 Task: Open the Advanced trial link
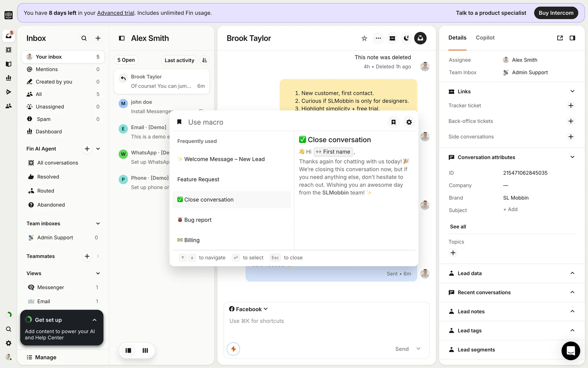(115, 13)
